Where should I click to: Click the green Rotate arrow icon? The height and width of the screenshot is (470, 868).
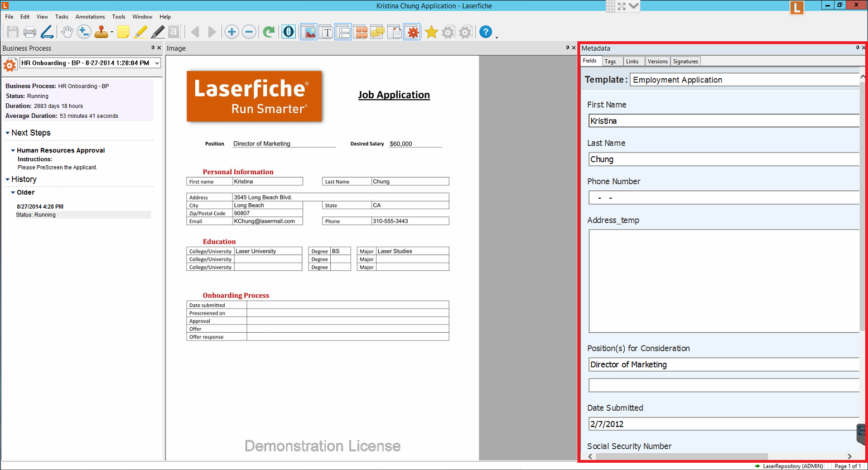pyautogui.click(x=269, y=32)
